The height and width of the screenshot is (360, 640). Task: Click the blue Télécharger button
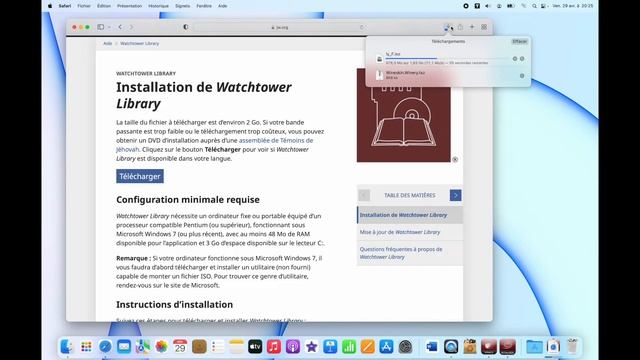[140, 176]
